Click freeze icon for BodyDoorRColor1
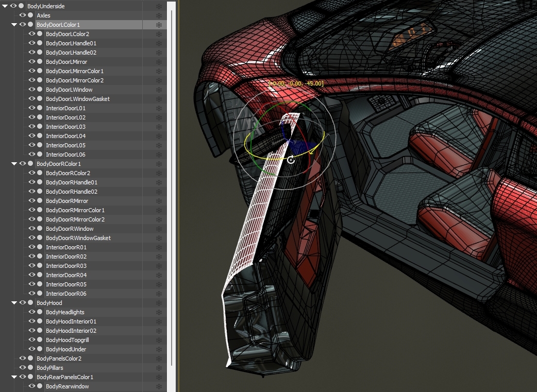This screenshot has height=392, width=537. tap(159, 164)
